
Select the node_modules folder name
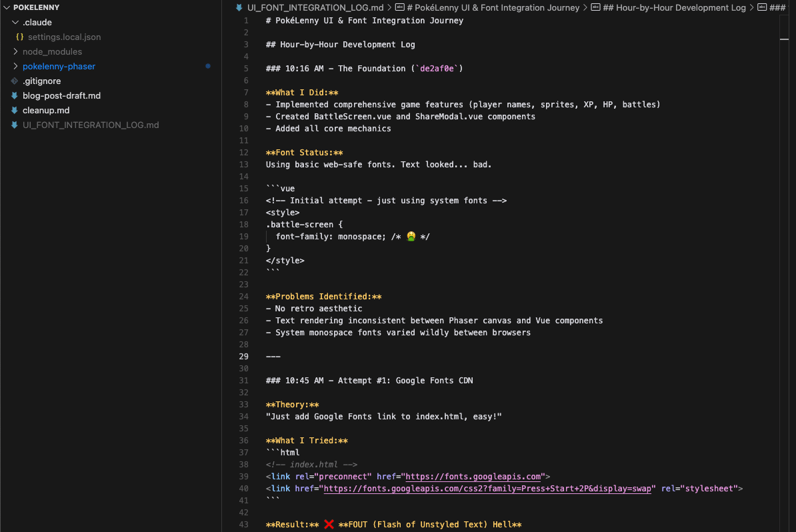(52, 51)
